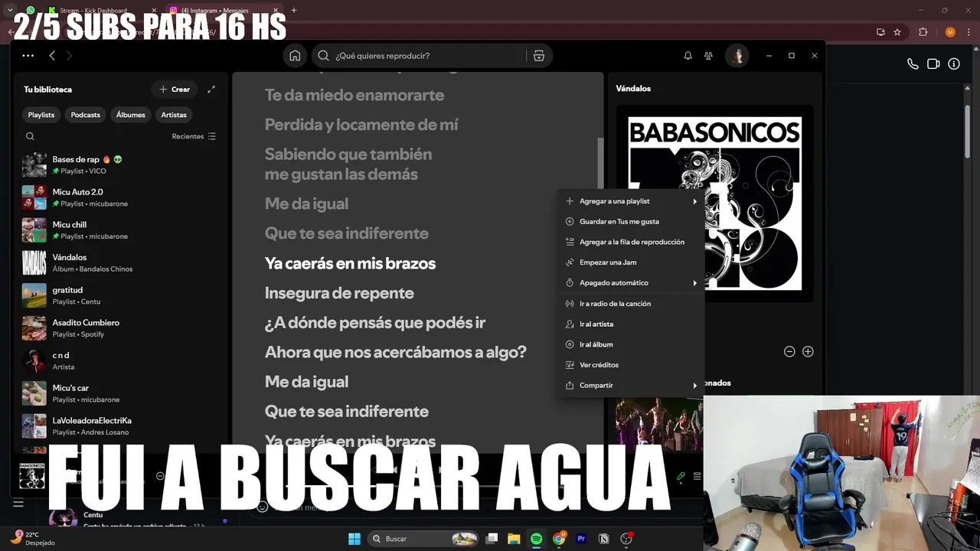Click the now-playing Babasonicos thumbnail

click(32, 475)
